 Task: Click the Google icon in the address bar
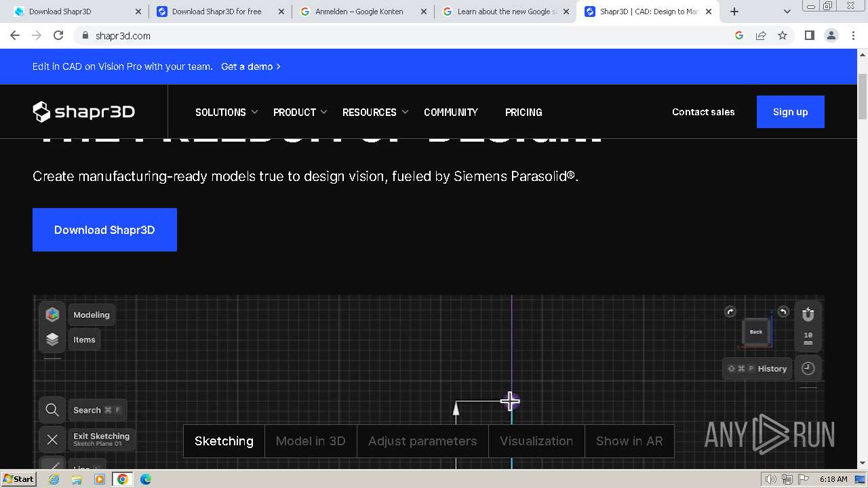(x=739, y=35)
